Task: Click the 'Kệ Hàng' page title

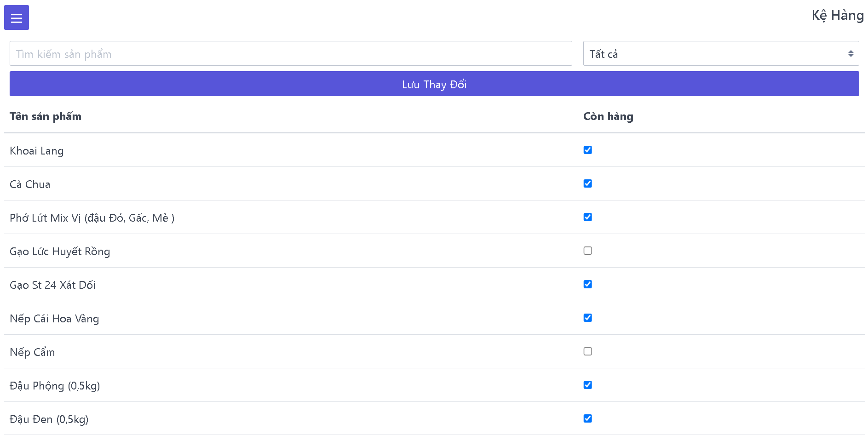Action: [838, 16]
